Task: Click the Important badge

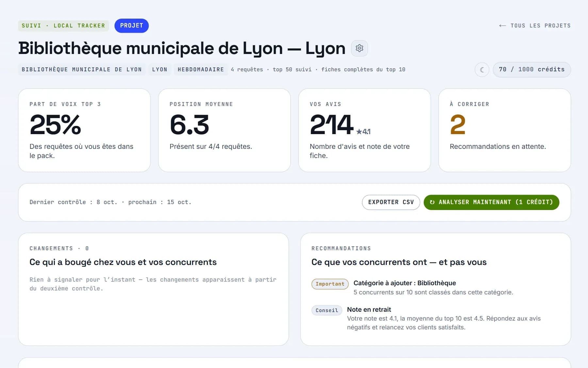Action: point(330,284)
